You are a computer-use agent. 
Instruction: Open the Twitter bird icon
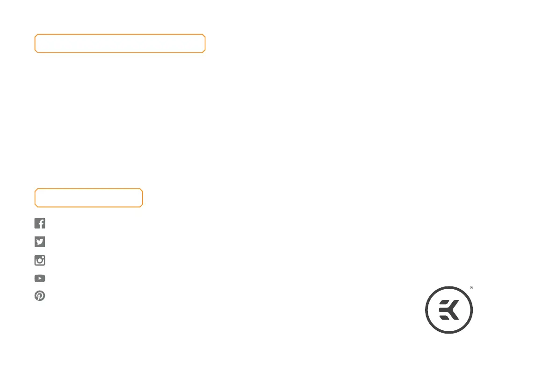[40, 242]
